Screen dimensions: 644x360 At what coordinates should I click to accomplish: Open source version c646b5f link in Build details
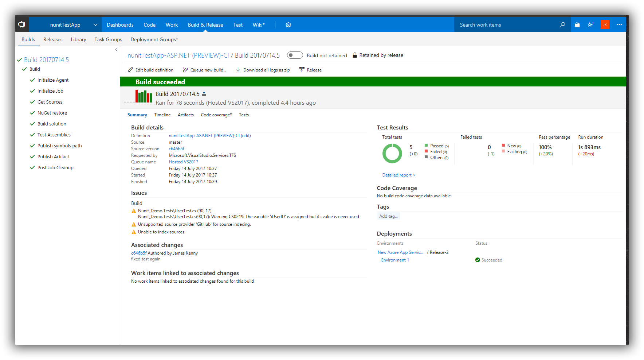coord(177,149)
